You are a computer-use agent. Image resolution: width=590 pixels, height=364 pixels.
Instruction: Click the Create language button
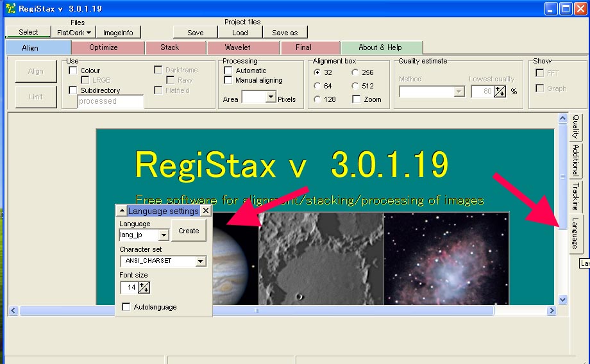[x=189, y=231]
